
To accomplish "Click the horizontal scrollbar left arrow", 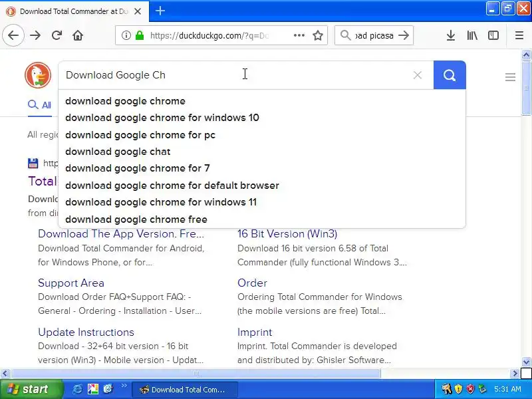I will click(5, 374).
